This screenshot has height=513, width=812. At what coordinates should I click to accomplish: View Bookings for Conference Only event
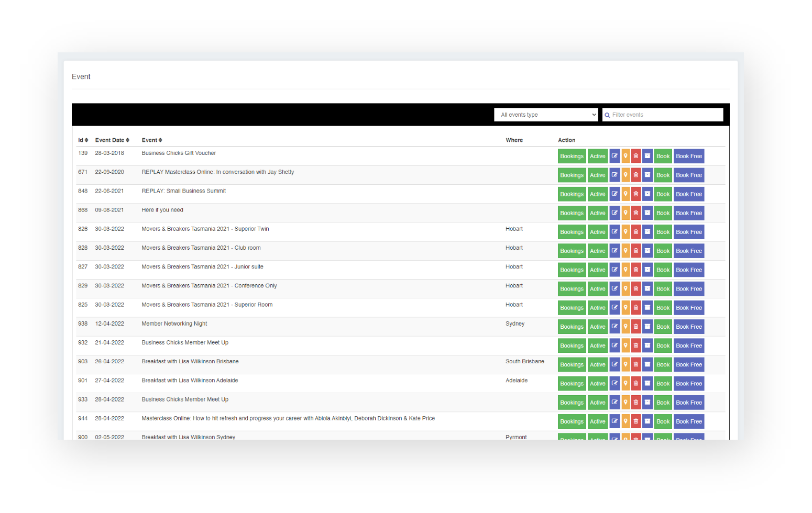[x=572, y=289]
